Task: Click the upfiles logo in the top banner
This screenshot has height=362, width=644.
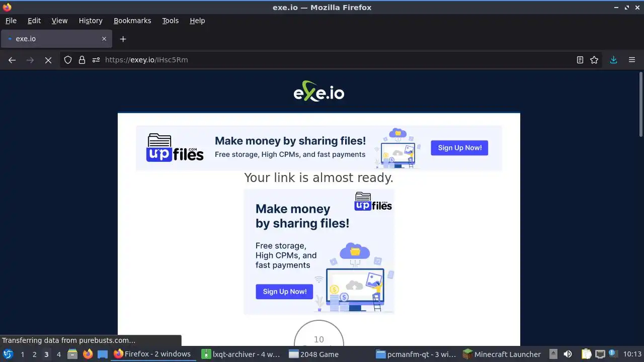Action: pyautogui.click(x=175, y=148)
